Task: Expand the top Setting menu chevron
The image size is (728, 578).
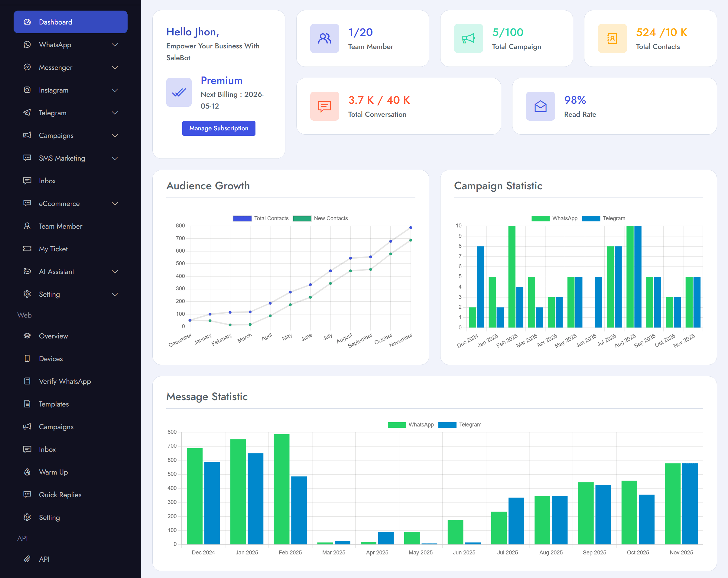Action: (115, 294)
